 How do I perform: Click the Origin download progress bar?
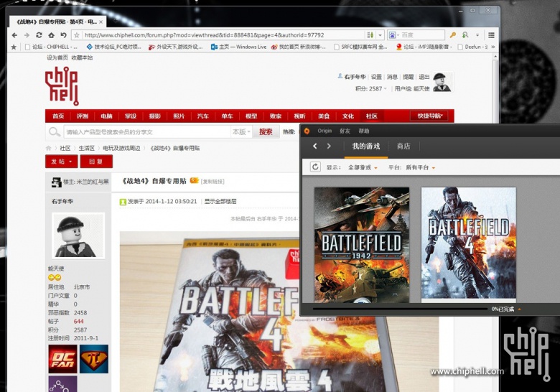click(x=400, y=309)
